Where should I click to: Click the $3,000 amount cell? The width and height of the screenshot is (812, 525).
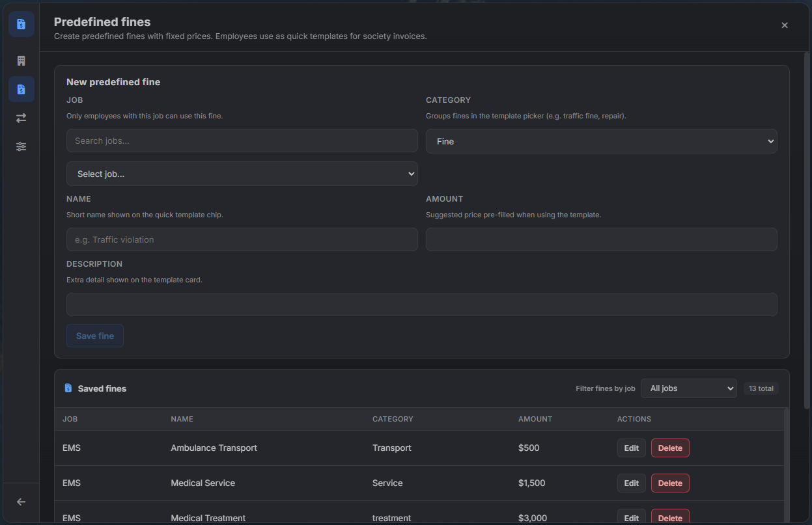coord(532,518)
